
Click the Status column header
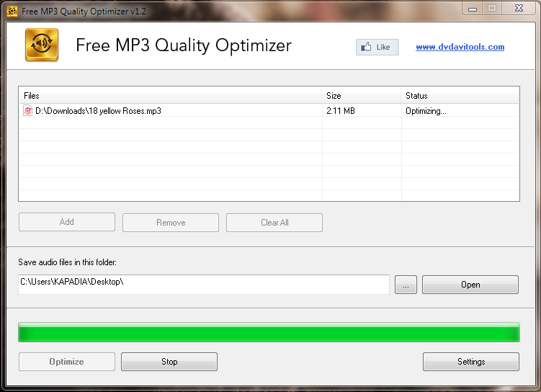460,96
